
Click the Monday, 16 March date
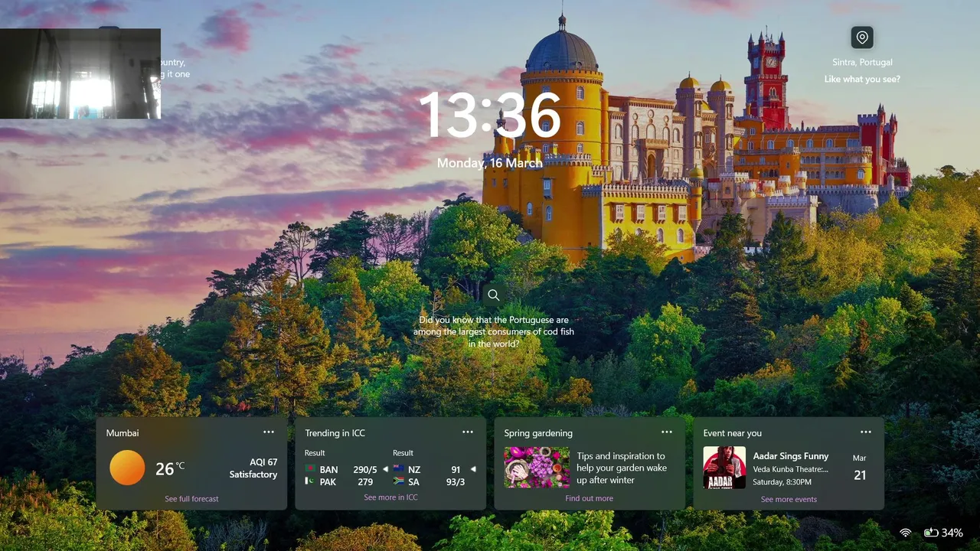pos(490,163)
